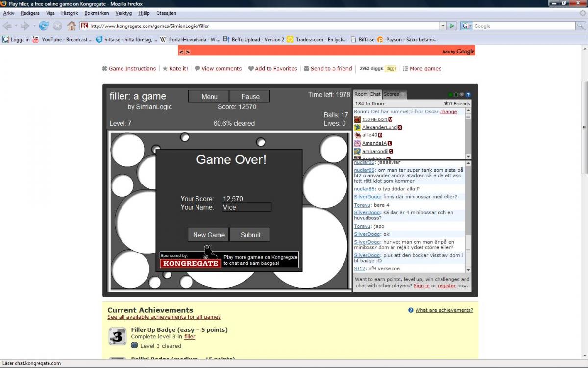Click the filler link in Filler Up Badge
This screenshot has height=368, width=588.
[190, 337]
